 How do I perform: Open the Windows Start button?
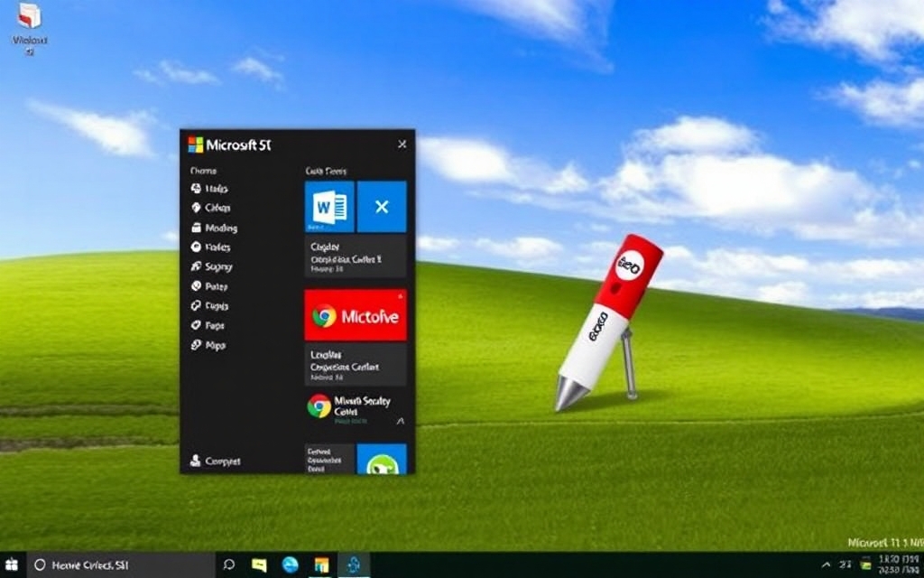(x=11, y=565)
